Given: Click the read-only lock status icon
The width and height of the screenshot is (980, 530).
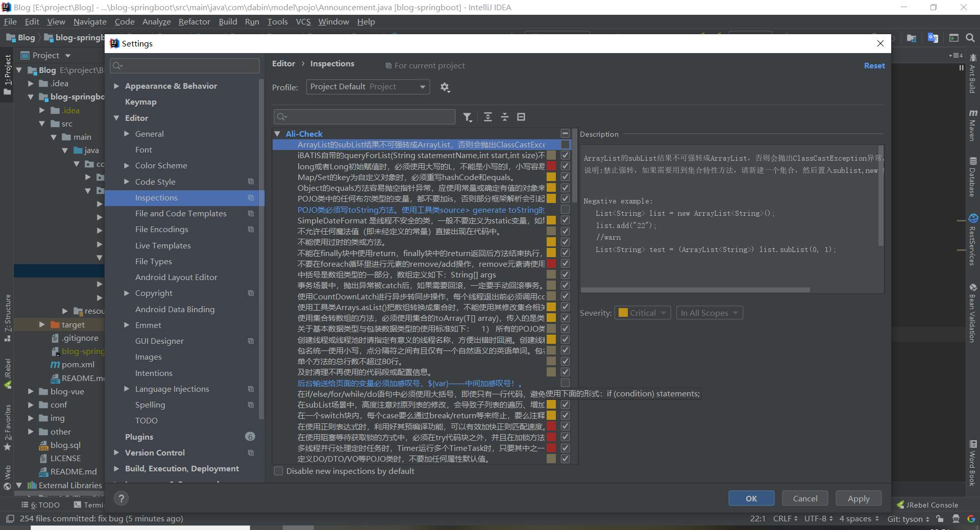Looking at the screenshot, I should [940, 519].
